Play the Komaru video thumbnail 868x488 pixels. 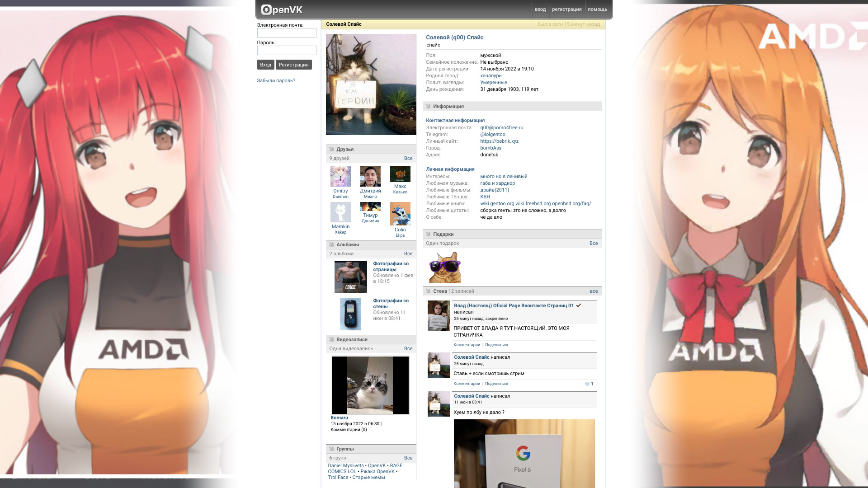point(370,385)
